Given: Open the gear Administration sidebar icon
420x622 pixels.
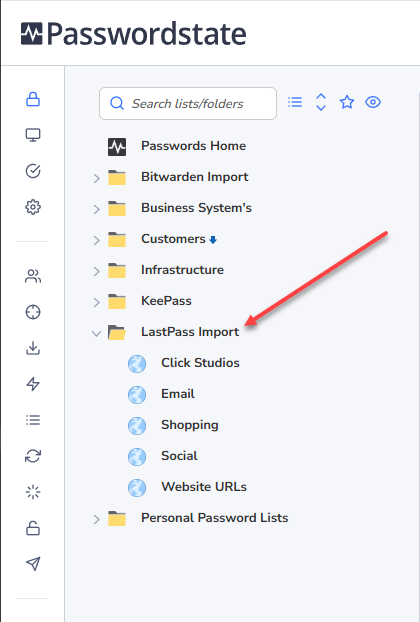Looking at the screenshot, I should pyautogui.click(x=33, y=207).
